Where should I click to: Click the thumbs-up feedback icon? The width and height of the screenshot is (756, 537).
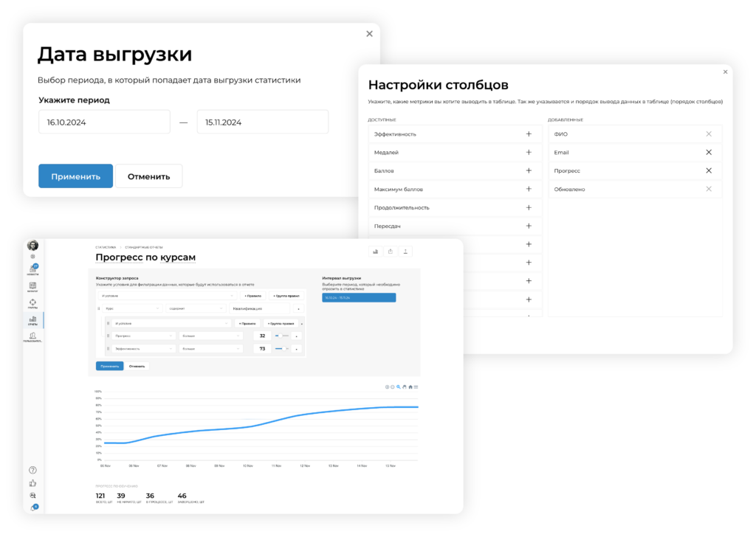32,483
